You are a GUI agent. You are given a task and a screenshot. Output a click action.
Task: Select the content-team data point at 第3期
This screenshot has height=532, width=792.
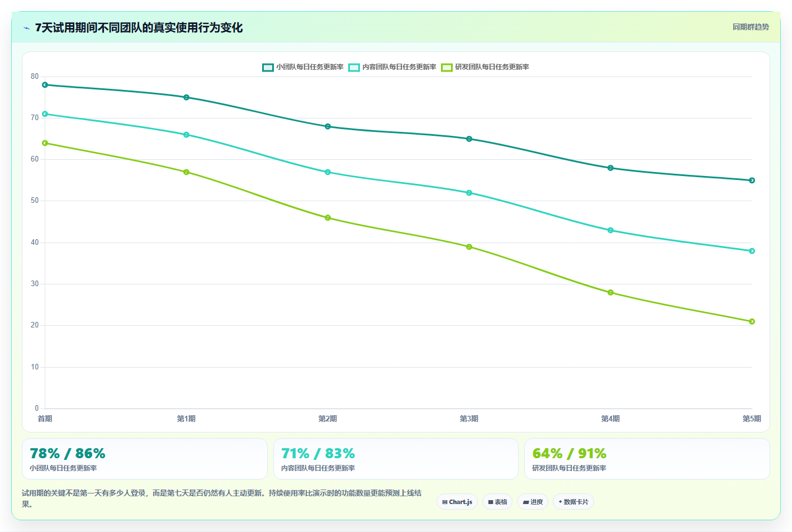(469, 193)
